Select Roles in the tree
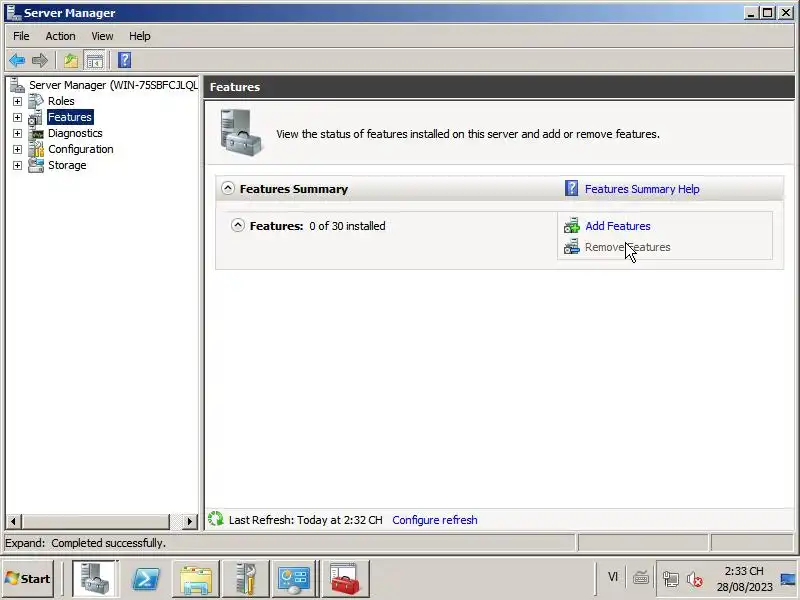The height and width of the screenshot is (600, 800). click(61, 101)
